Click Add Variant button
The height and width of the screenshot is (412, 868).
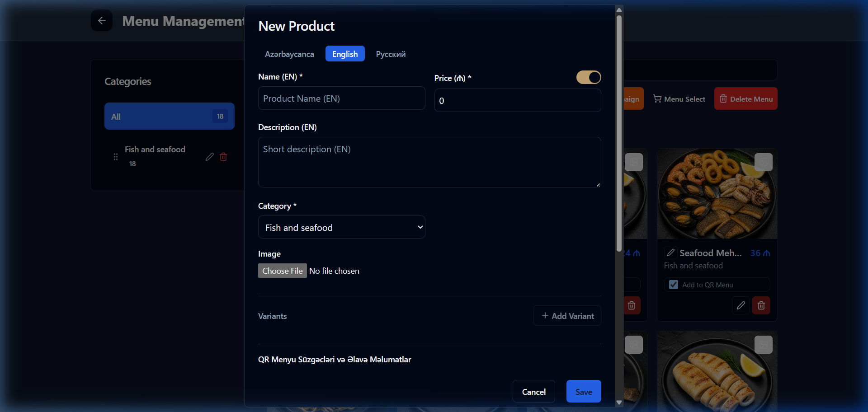point(567,316)
